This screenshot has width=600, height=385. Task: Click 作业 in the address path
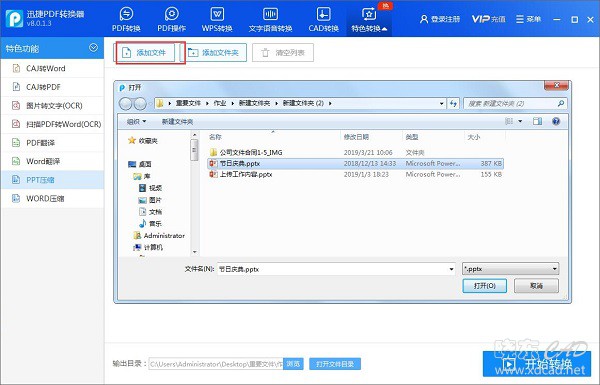click(220, 103)
